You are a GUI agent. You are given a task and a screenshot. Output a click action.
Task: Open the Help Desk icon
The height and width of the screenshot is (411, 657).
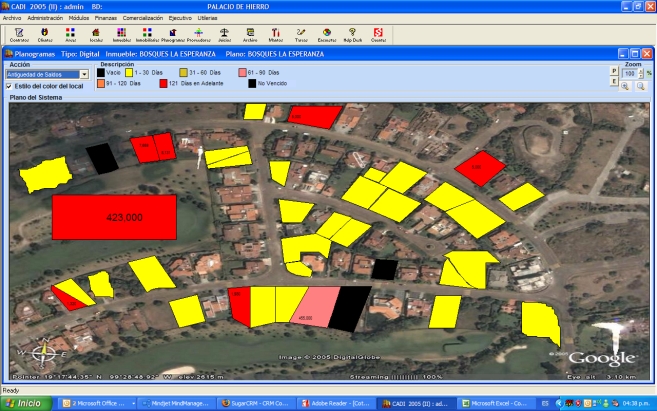tap(352, 34)
